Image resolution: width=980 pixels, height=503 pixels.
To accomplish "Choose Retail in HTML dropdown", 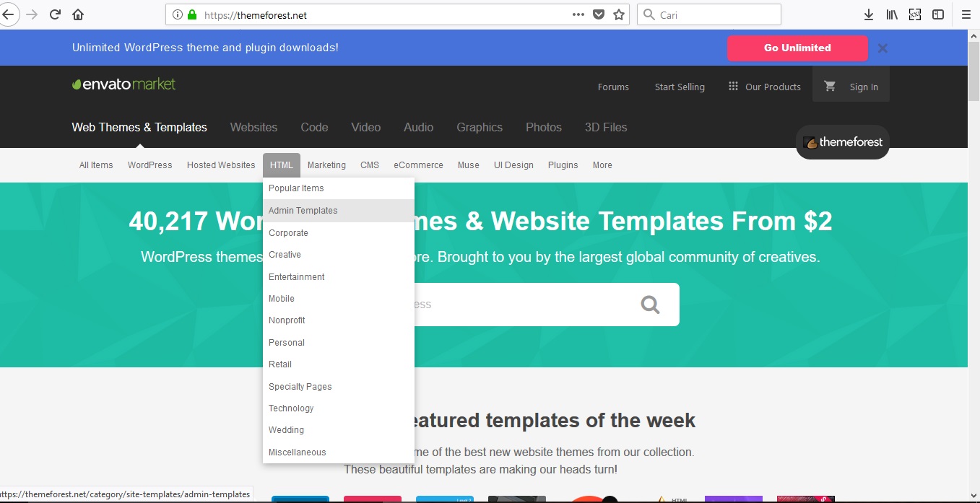I will coord(339,364).
